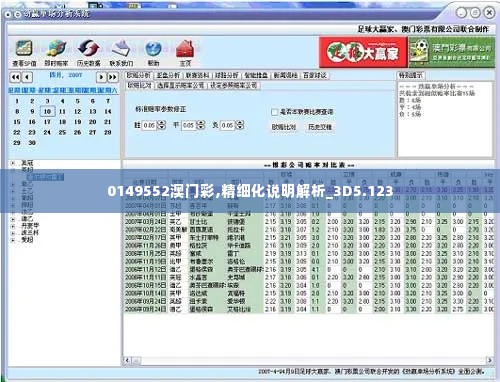Adjust the 平 value stepper
Image resolution: width=500 pixels, height=382 pixels.
point(201,125)
